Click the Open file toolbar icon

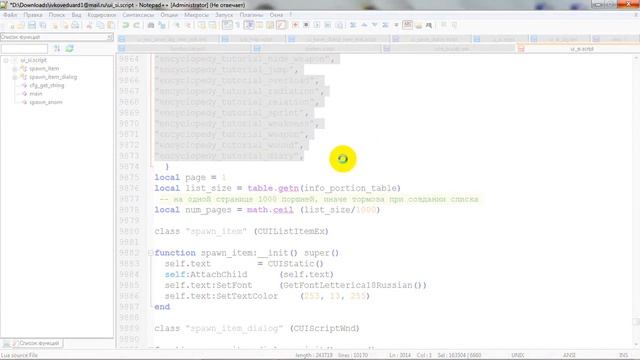coord(21,25)
